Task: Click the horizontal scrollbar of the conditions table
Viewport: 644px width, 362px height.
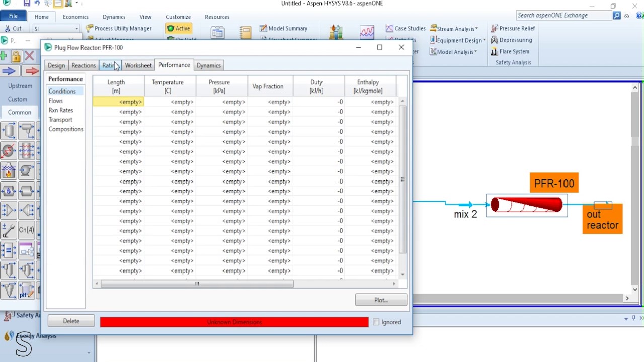Action: point(197,284)
